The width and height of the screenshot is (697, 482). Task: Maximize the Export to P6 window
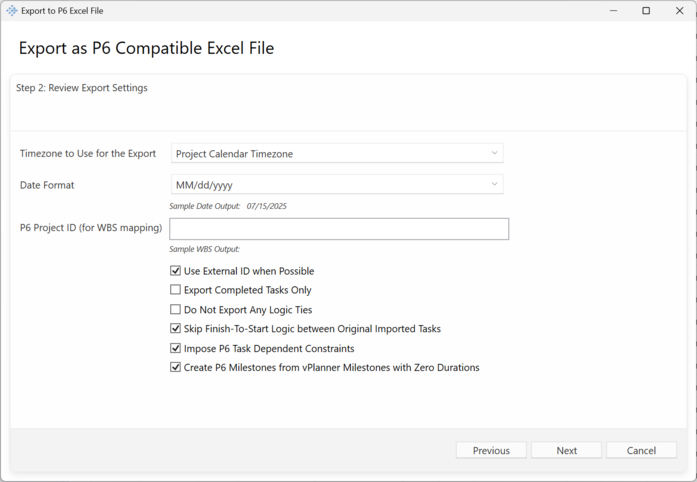coord(646,11)
